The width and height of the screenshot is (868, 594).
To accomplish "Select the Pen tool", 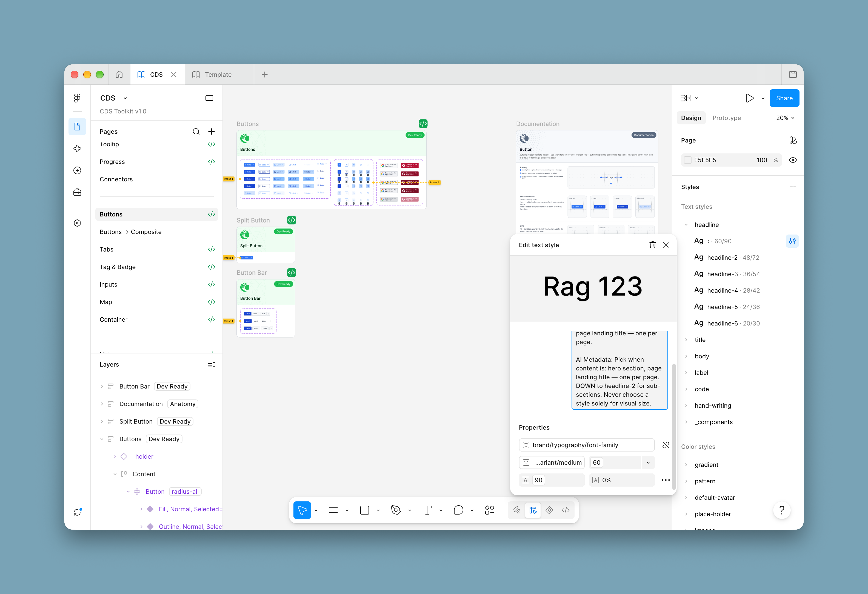I will (x=396, y=510).
